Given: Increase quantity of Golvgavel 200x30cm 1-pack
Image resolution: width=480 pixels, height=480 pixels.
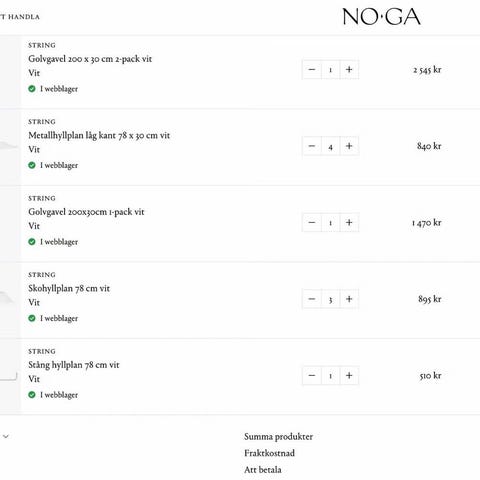Looking at the screenshot, I should [349, 222].
